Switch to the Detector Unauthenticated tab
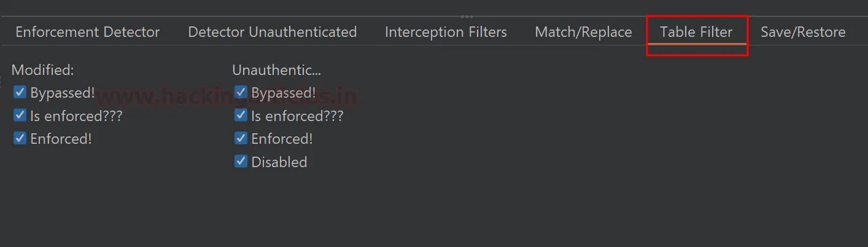This screenshot has width=868, height=247. (272, 32)
